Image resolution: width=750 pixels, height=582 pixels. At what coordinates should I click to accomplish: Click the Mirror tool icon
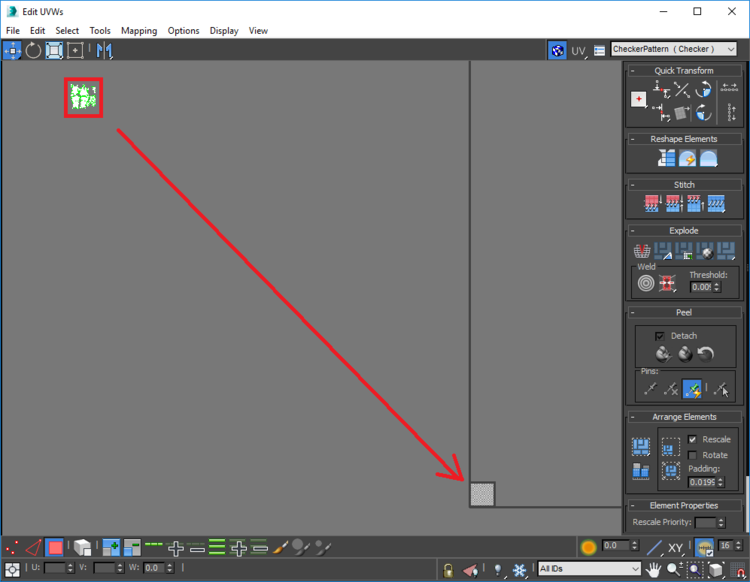pyautogui.click(x=104, y=50)
